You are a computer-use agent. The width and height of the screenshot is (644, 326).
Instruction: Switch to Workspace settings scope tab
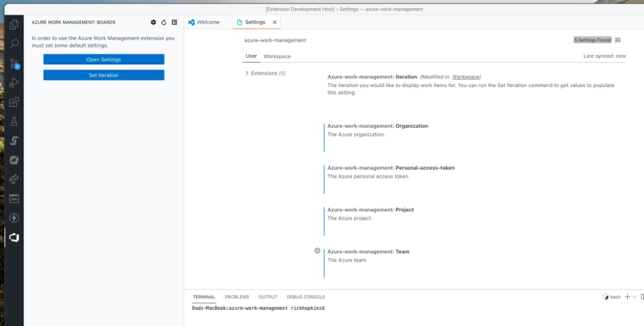coord(277,56)
